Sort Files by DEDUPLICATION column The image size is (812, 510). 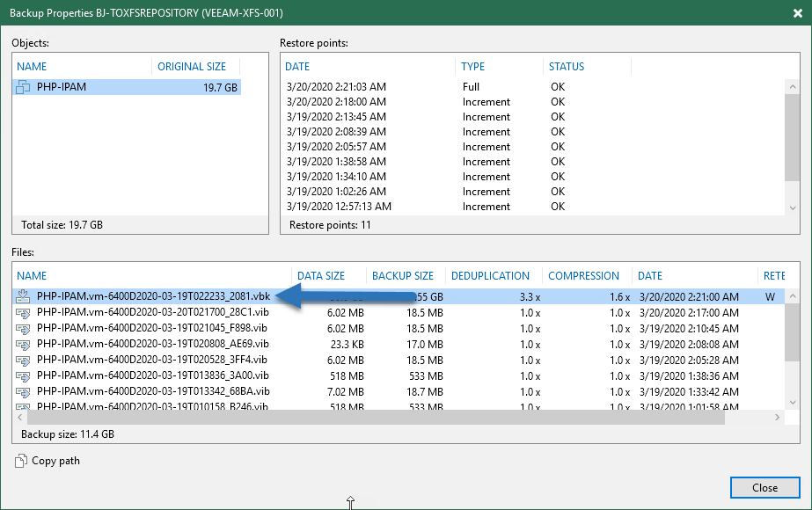click(x=490, y=275)
